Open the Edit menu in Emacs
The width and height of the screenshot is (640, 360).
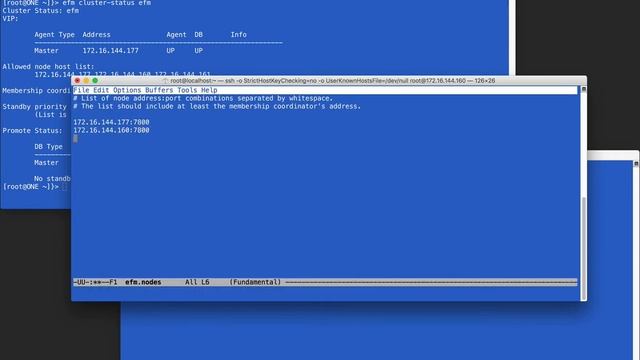click(x=101, y=90)
